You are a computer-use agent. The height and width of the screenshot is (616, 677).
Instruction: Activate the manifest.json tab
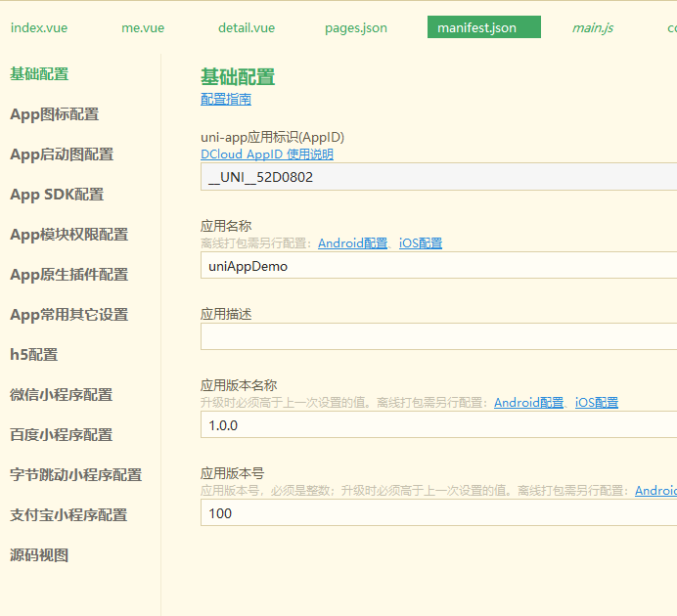coord(484,26)
